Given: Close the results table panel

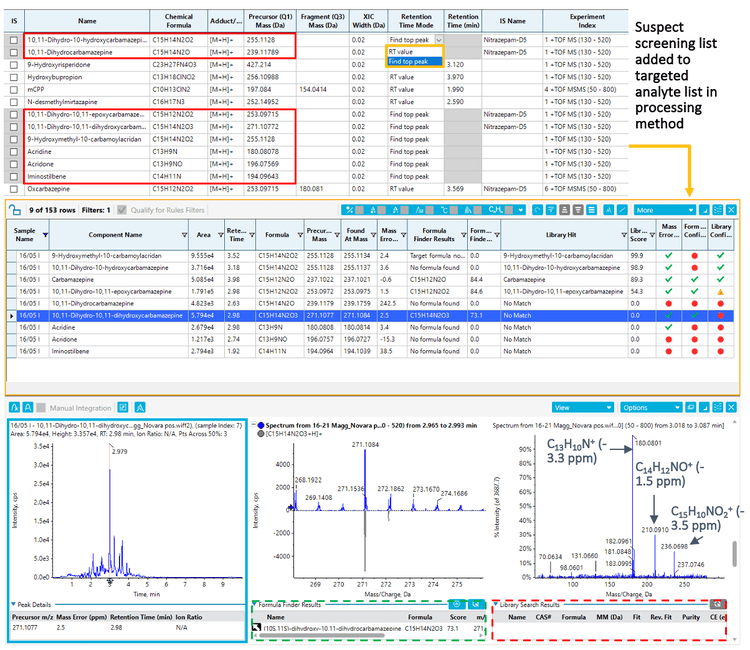Looking at the screenshot, I should pyautogui.click(x=731, y=210).
